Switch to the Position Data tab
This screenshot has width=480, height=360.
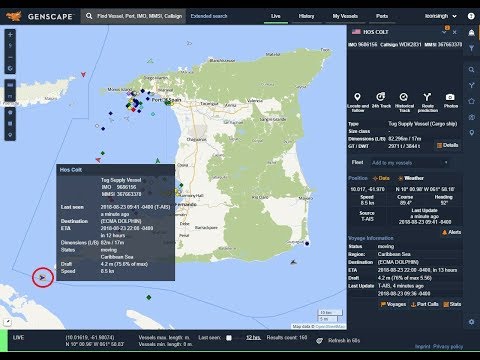[x=381, y=178]
